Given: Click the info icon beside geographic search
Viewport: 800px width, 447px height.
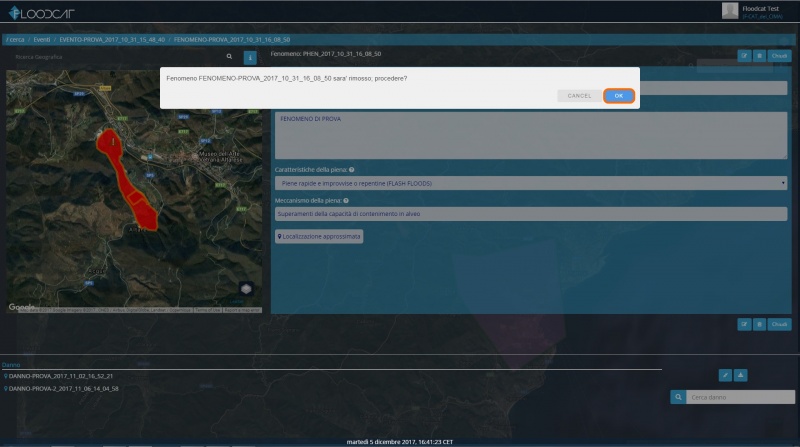Looking at the screenshot, I should coord(250,57).
